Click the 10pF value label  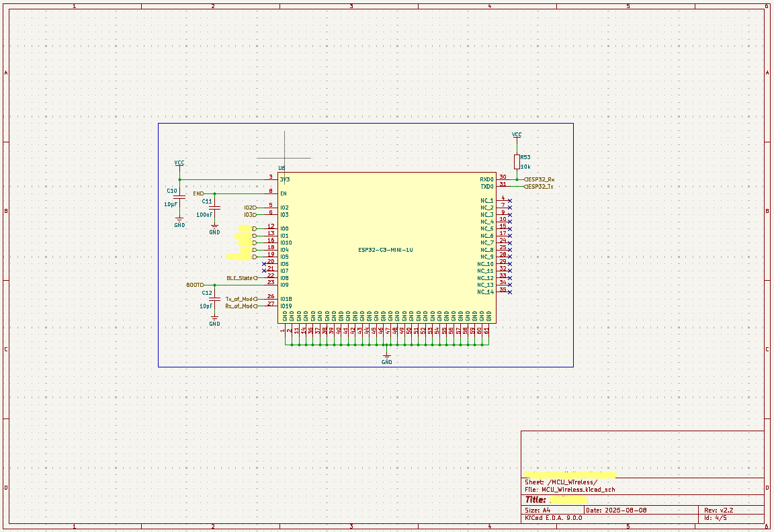206,306
